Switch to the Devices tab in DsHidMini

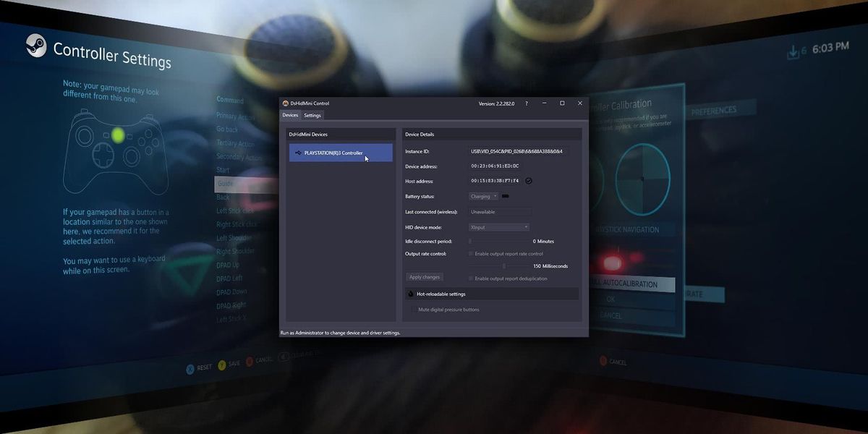(x=290, y=115)
